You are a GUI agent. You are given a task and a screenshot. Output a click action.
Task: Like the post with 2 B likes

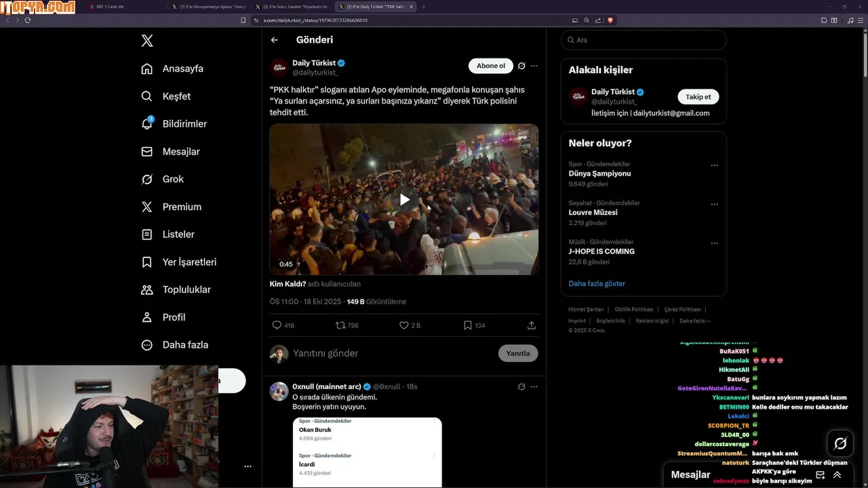click(x=404, y=325)
